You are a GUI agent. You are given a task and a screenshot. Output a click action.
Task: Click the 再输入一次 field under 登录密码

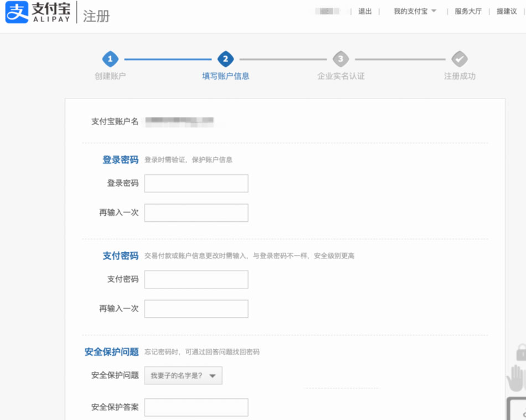195,212
